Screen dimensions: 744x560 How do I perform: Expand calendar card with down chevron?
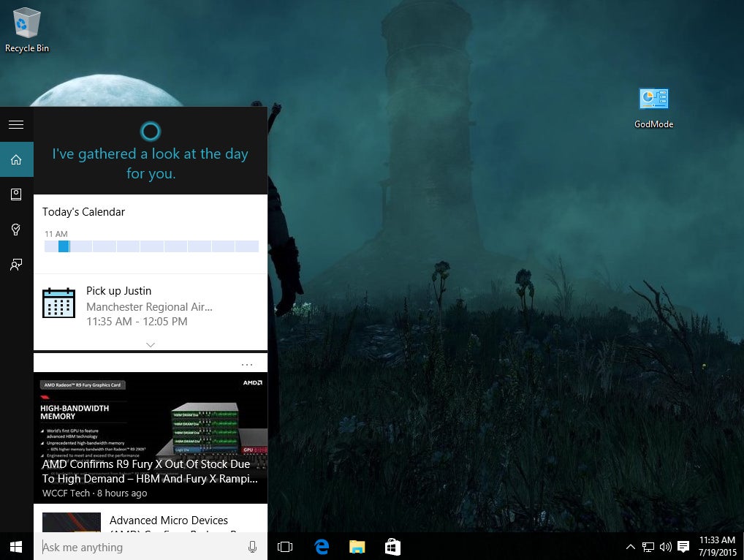[x=151, y=344]
